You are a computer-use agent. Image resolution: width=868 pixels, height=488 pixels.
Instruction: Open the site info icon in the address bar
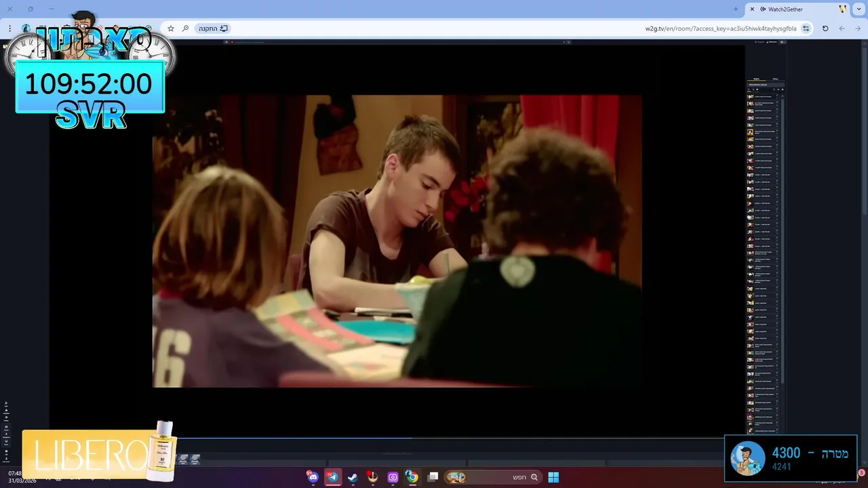pyautogui.click(x=806, y=28)
